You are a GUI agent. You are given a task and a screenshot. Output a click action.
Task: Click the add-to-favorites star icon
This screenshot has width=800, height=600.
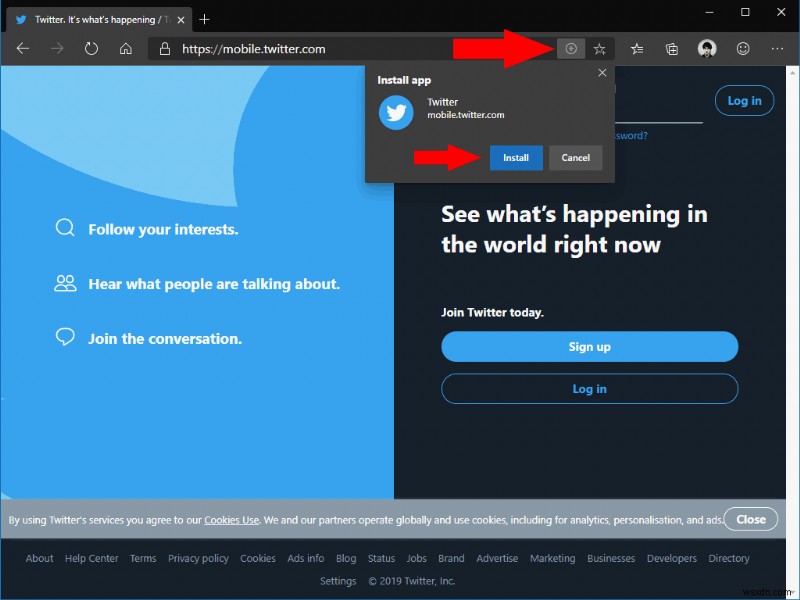[x=600, y=48]
